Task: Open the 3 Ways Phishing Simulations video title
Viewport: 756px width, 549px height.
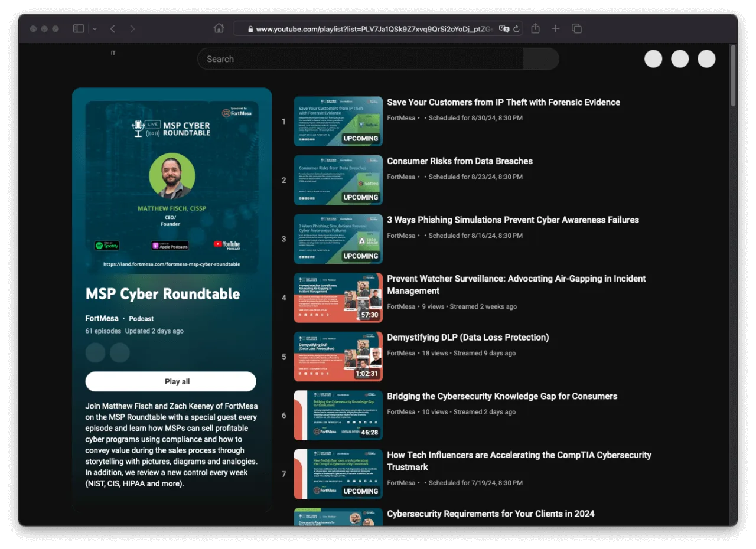Action: [513, 220]
